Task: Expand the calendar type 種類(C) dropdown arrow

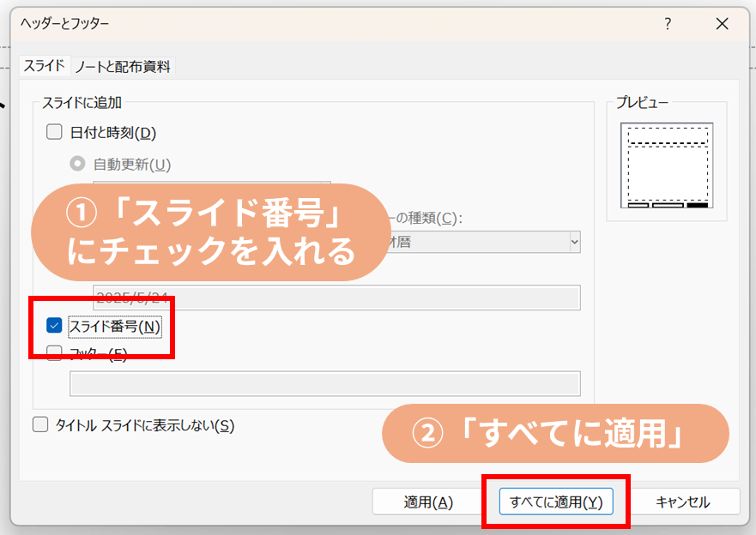Action: (x=573, y=242)
